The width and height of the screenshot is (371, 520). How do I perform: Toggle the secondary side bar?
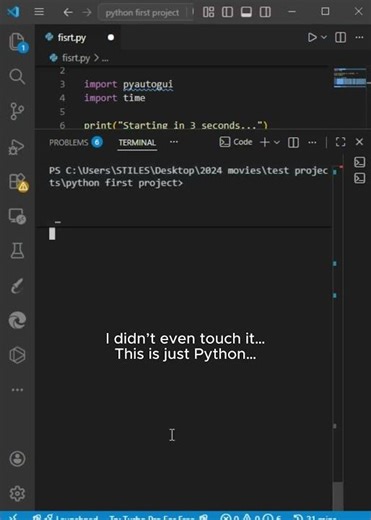[x=265, y=12]
